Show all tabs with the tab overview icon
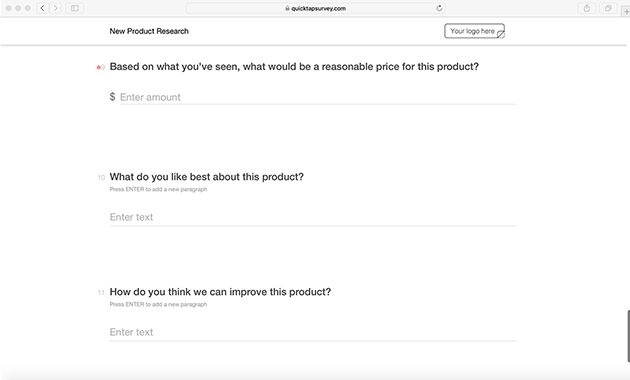The height and width of the screenshot is (380, 630). pos(608,8)
